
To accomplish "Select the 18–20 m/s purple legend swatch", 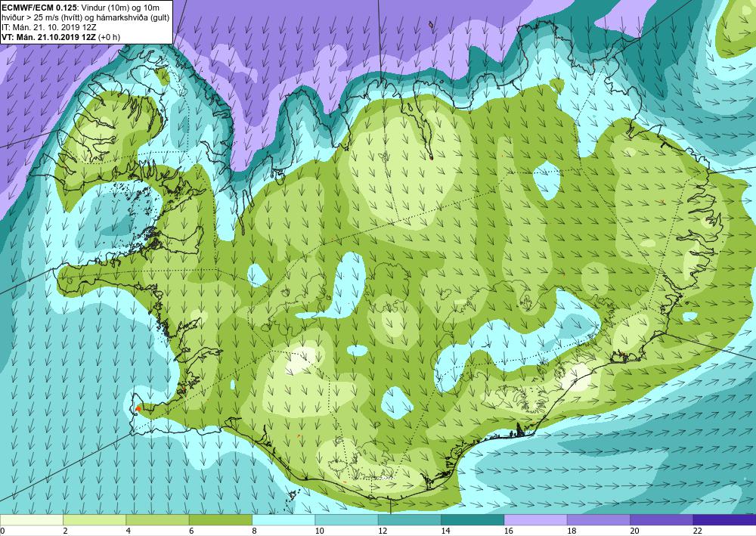I will pos(599,520).
